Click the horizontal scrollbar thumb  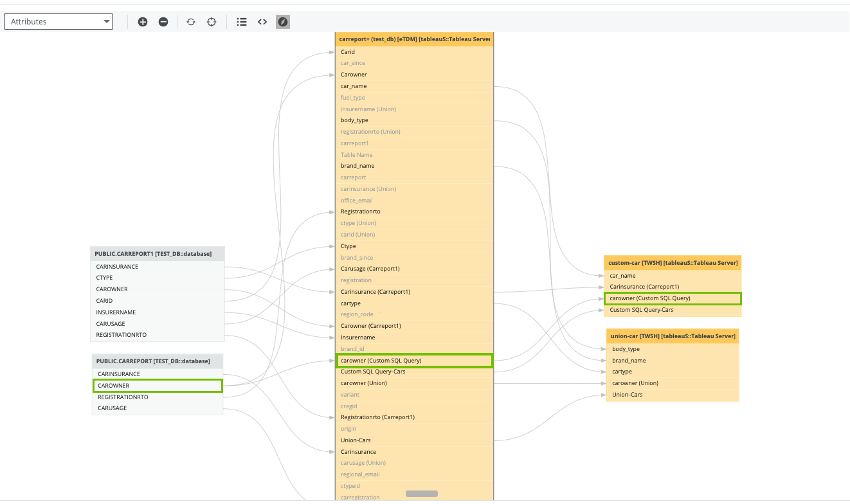click(422, 494)
